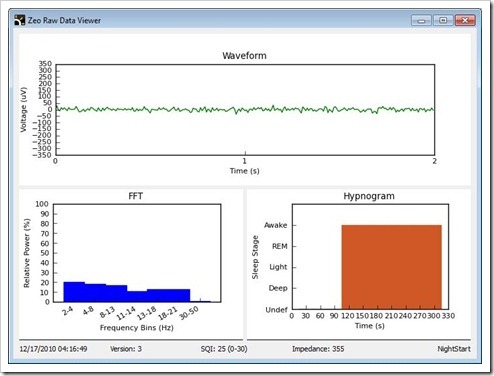
Task: Click the waveform 'Time (s)' axis label
Action: coord(244,171)
